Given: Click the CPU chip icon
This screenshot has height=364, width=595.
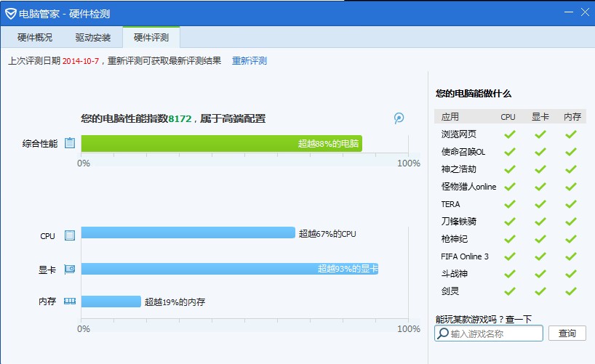Looking at the screenshot, I should coord(70,235).
